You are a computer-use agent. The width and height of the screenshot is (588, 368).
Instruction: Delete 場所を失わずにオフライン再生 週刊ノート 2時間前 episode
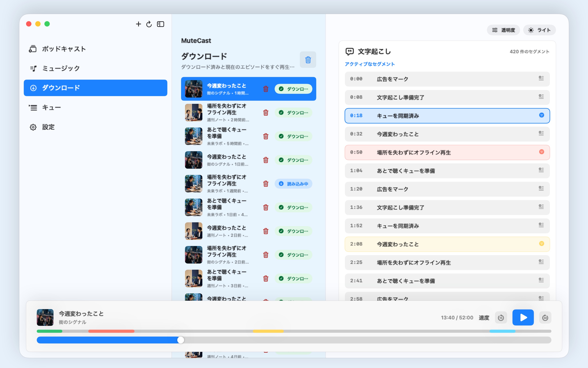click(266, 112)
